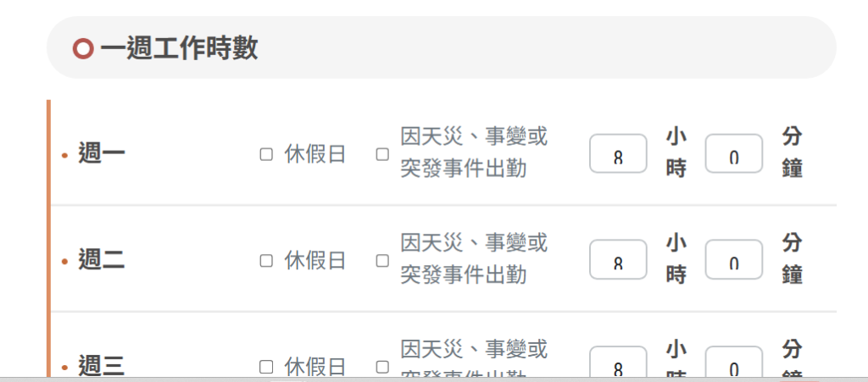
Task: Select the 小時 input field for 週二
Action: [x=618, y=262]
